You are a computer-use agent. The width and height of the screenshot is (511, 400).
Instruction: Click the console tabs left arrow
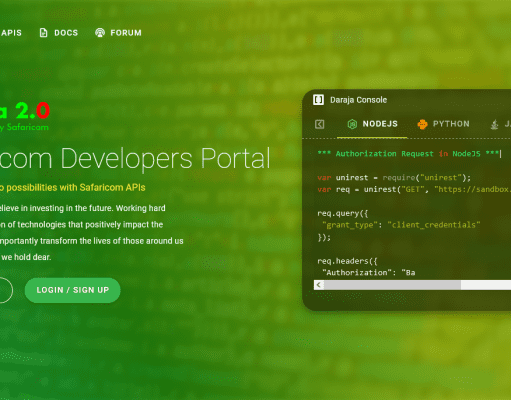319,124
